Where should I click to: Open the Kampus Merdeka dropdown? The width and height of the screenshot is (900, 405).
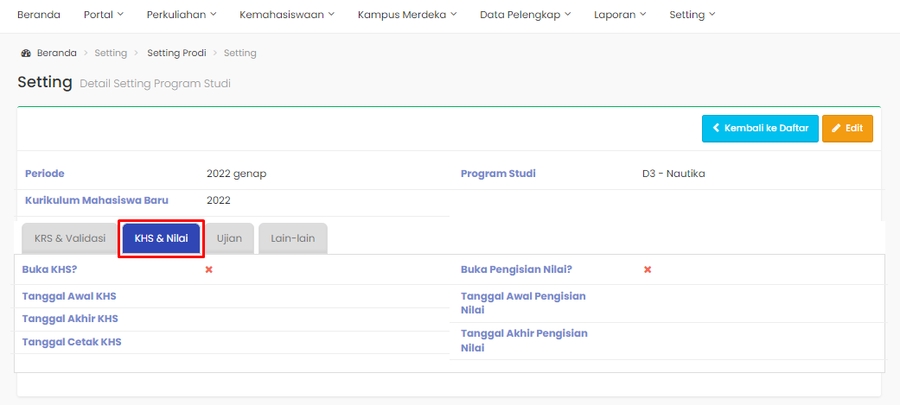tap(407, 15)
